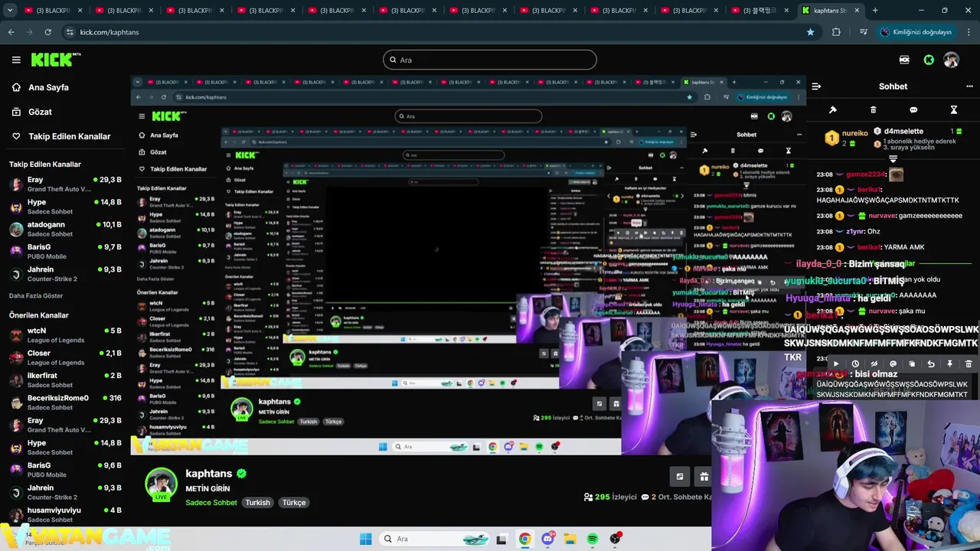The image size is (980, 551).
Task: Open d4mselette in gift leaderboard
Action: tap(903, 131)
